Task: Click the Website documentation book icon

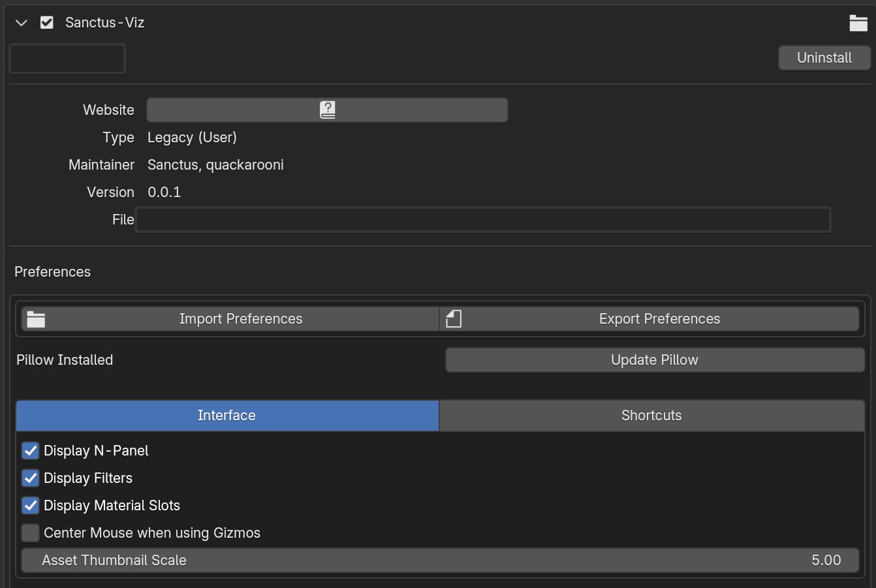Action: (327, 110)
